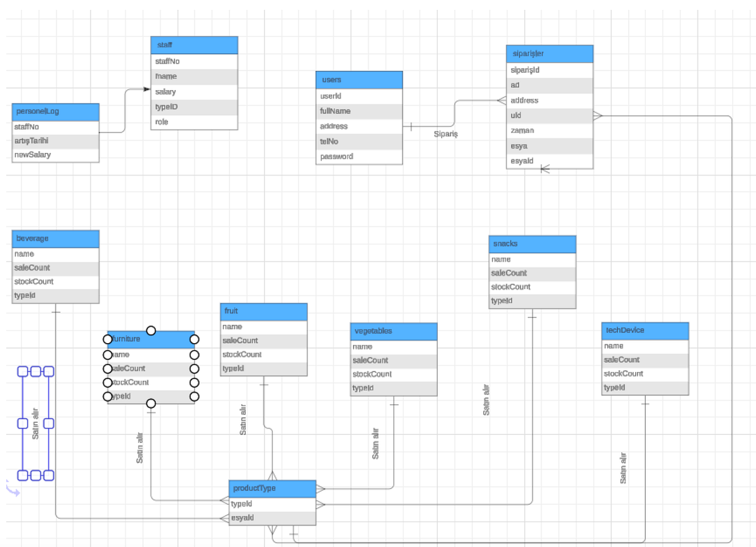Click the connection point left of furniture's name row
756x547 pixels.
(x=108, y=354)
